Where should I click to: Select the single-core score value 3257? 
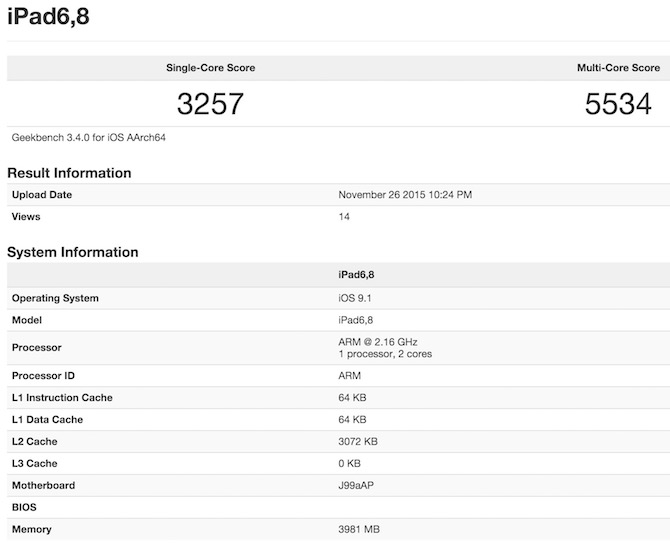point(210,103)
